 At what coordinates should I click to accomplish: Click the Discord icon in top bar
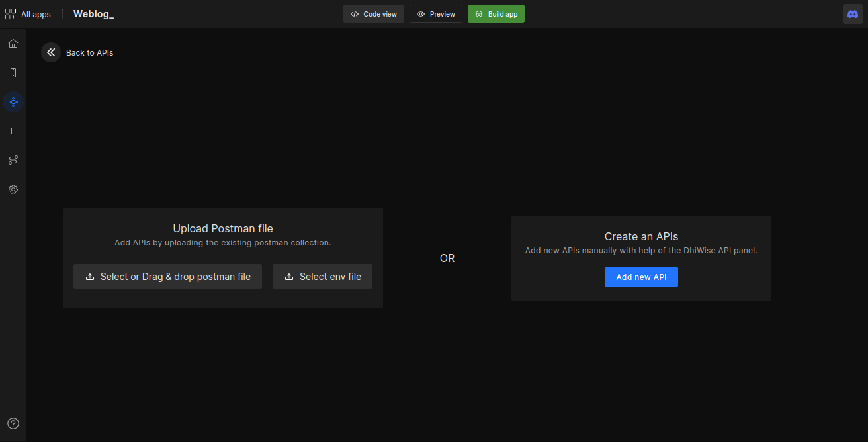(852, 14)
